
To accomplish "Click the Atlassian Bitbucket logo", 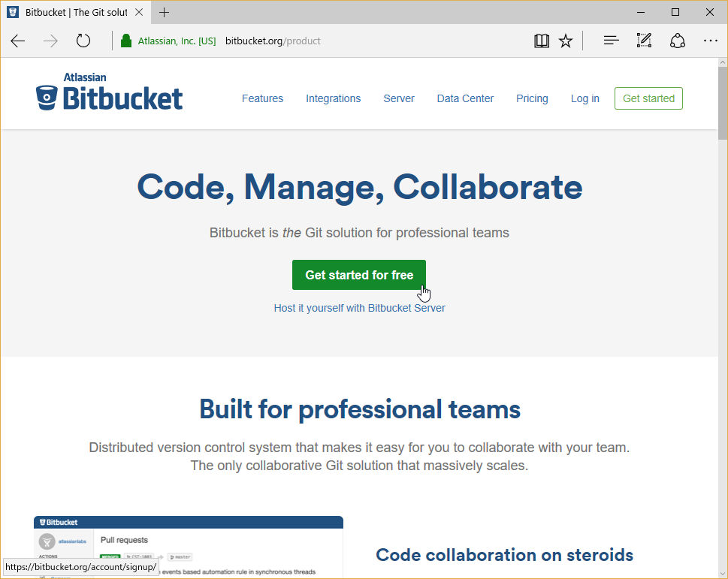I will pos(110,92).
